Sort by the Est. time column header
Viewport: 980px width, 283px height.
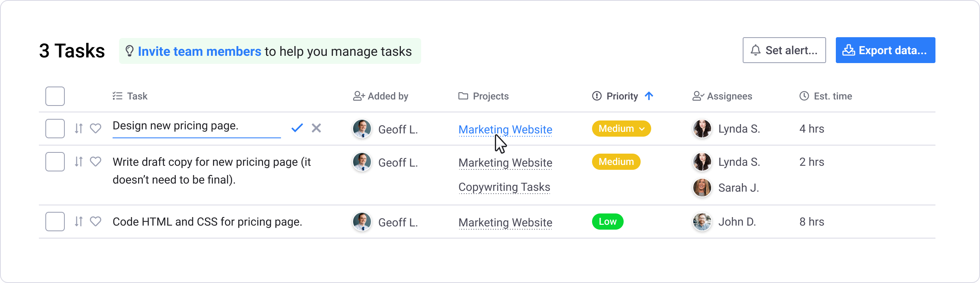(825, 96)
